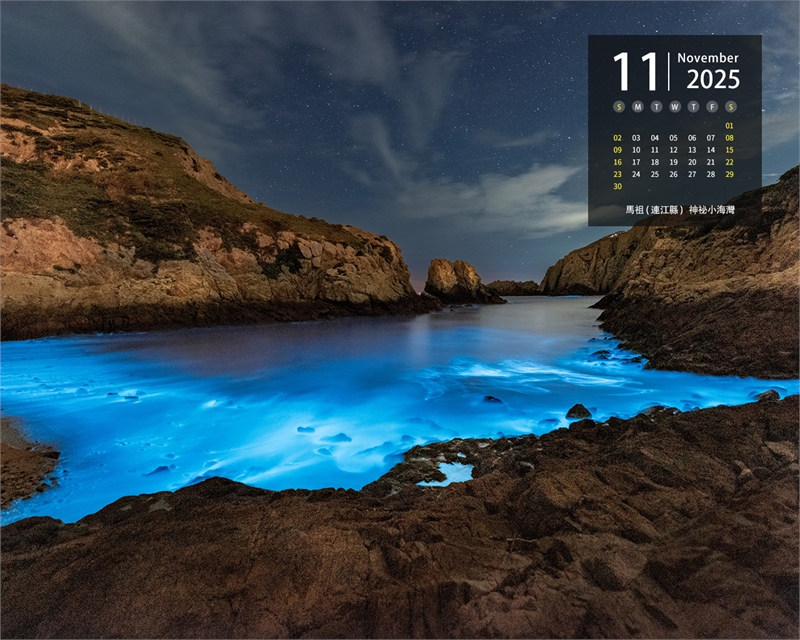Click the year '2025' text
The height and width of the screenshot is (640, 800).
tap(708, 80)
